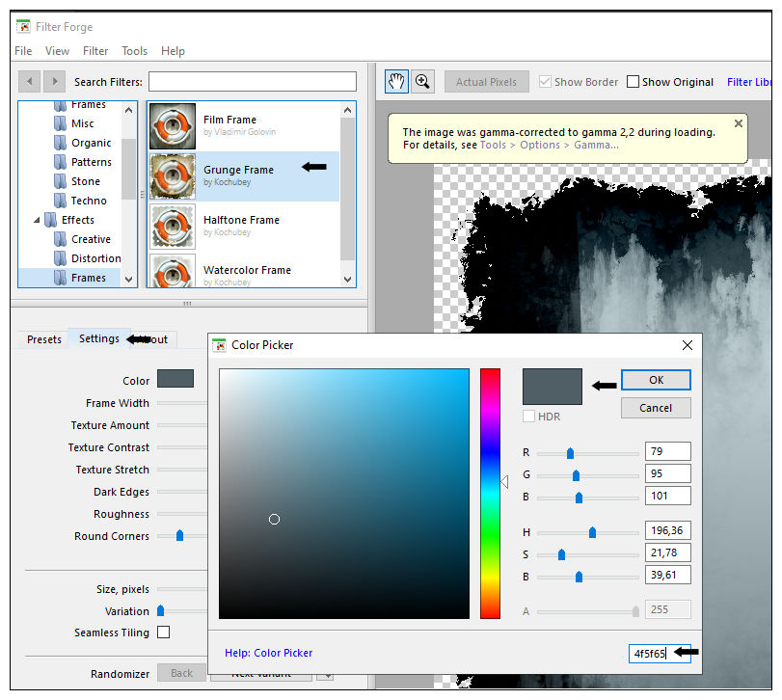This screenshot has height=700, width=782.
Task: Click the blue channel slider under G
Action: coord(579,498)
